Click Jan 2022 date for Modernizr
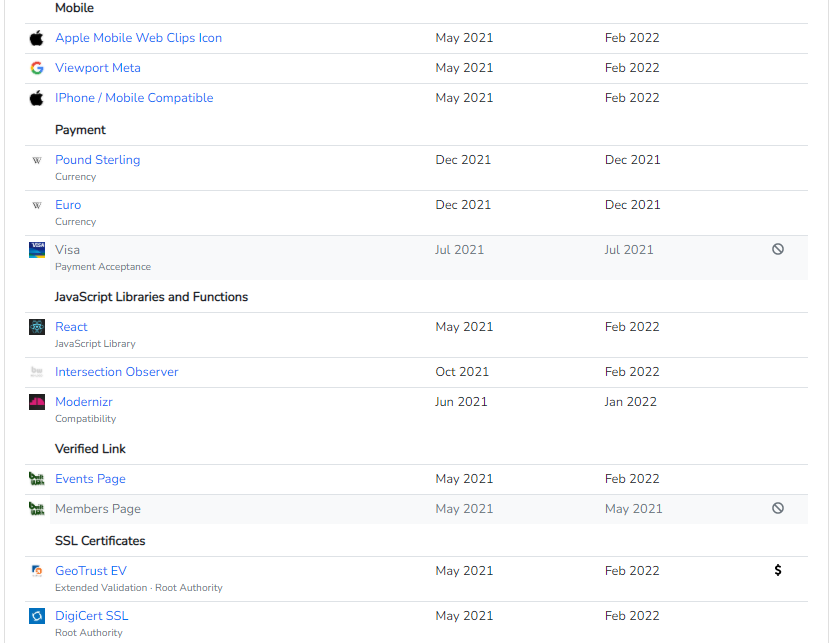 coord(631,402)
